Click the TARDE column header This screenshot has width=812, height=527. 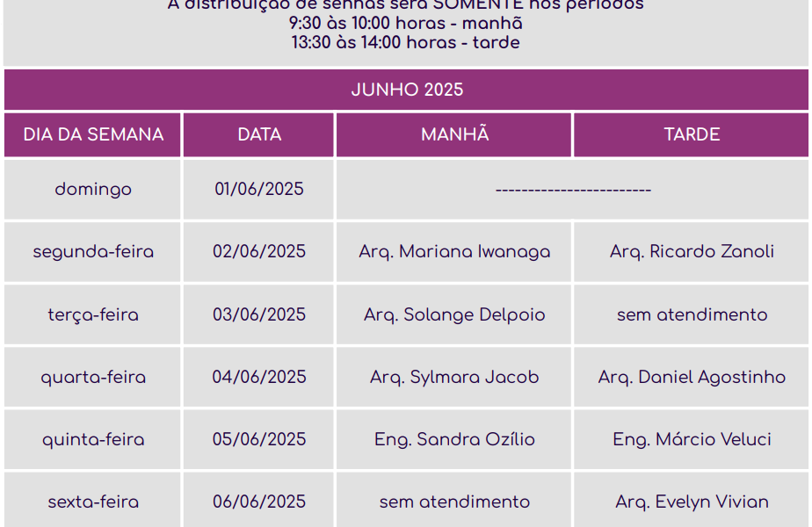click(692, 134)
